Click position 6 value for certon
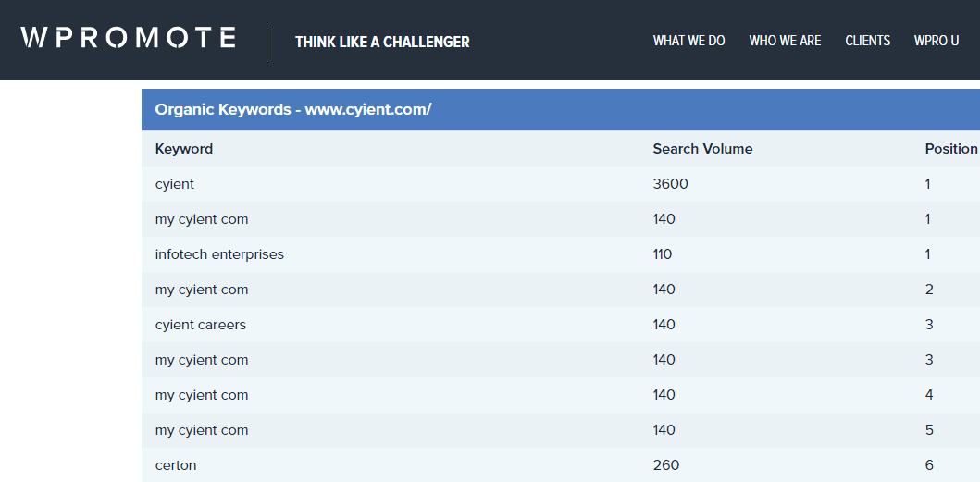Image resolution: width=980 pixels, height=482 pixels. (x=929, y=465)
